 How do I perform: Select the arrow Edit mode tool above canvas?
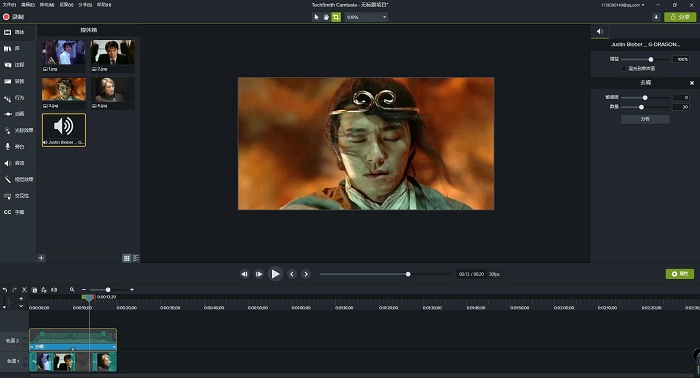[x=316, y=17]
